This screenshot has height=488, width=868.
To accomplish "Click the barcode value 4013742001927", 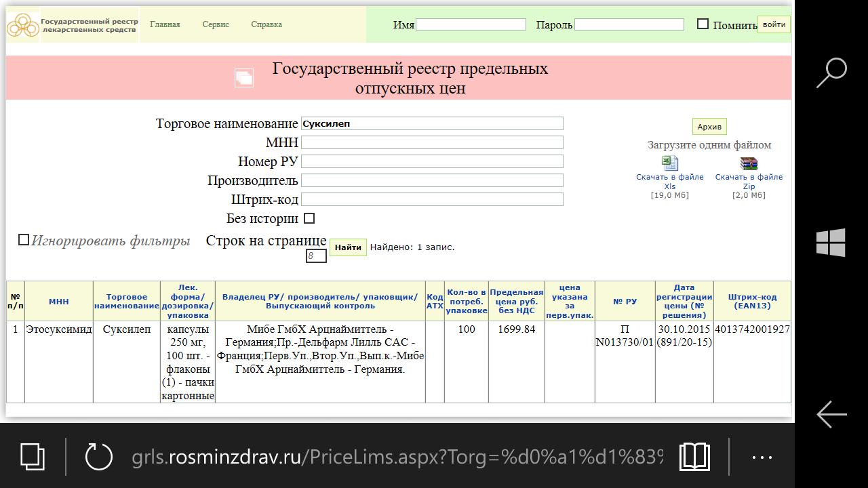I will (x=752, y=329).
